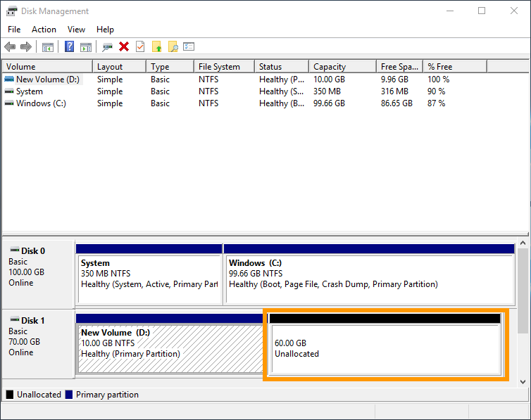The image size is (531, 420).
Task: Click the magnifier folder toolbar icon
Action: point(173,47)
